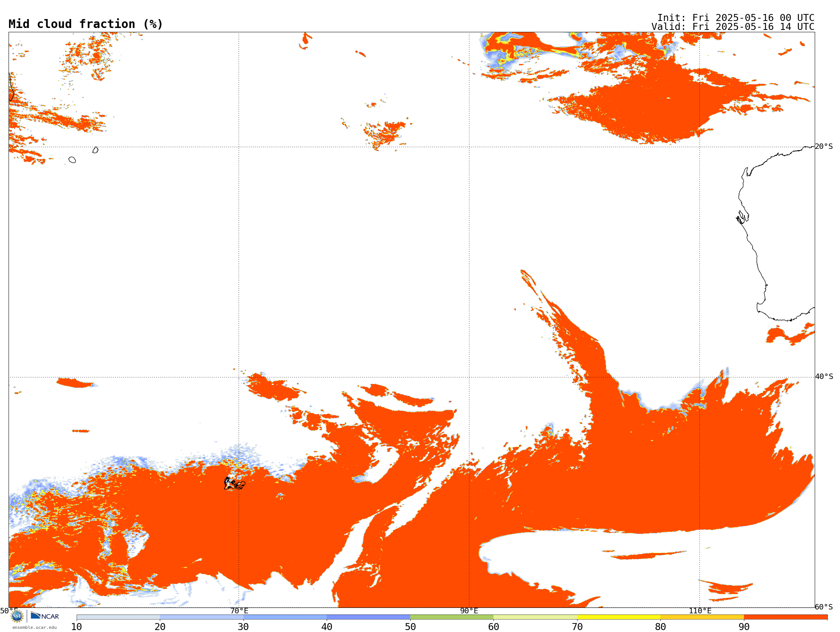
Task: Click the 70°E longitude label
Action: (x=239, y=611)
